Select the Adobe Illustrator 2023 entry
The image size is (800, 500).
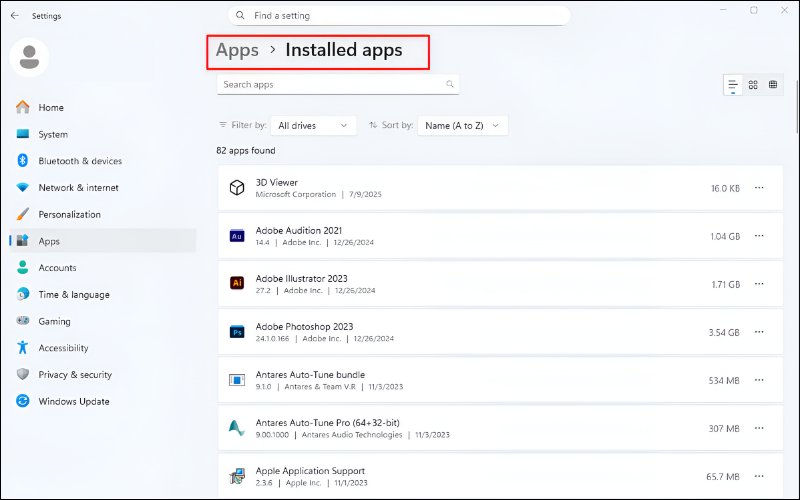(x=500, y=284)
